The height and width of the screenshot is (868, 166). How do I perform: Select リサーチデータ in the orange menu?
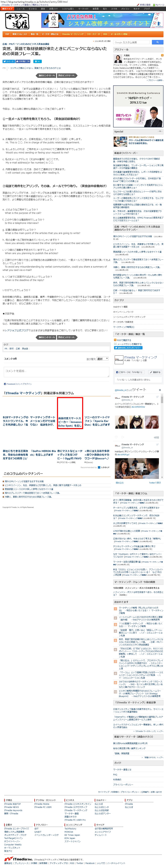93,34
